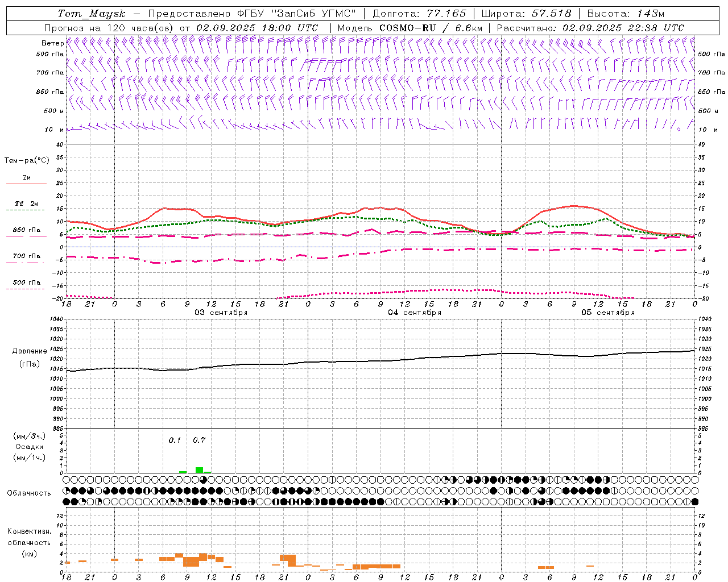Click the 850 гПа label in the temperature legend

pos(27,230)
